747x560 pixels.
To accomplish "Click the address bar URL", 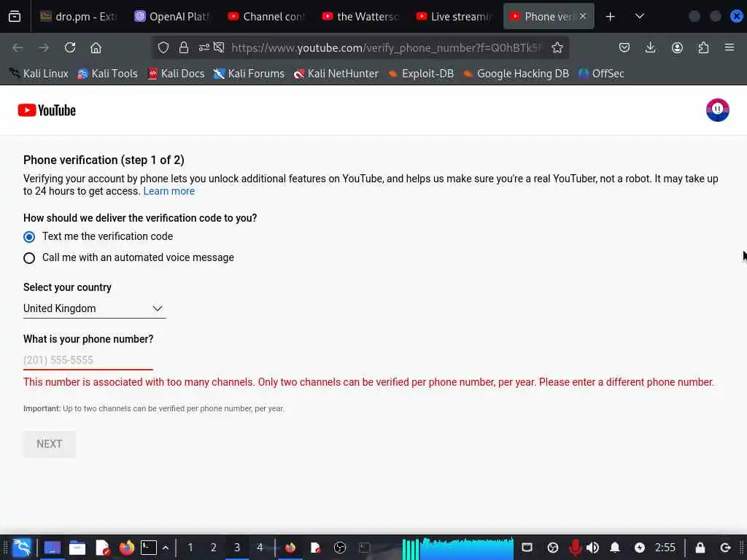I will [387, 47].
